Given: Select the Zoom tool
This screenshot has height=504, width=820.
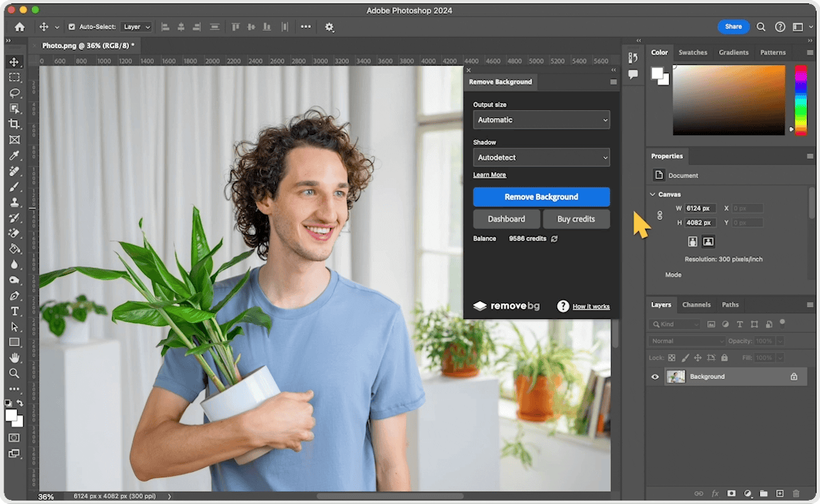Looking at the screenshot, I should coord(15,373).
